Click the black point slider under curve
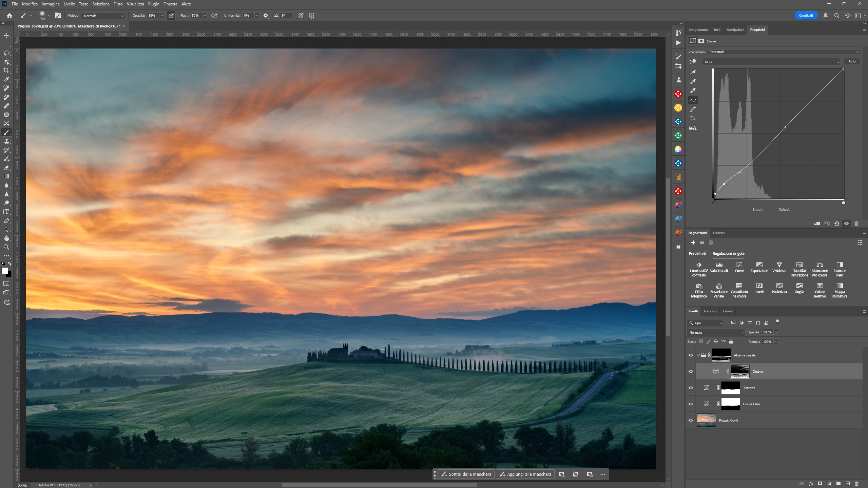 (x=714, y=202)
